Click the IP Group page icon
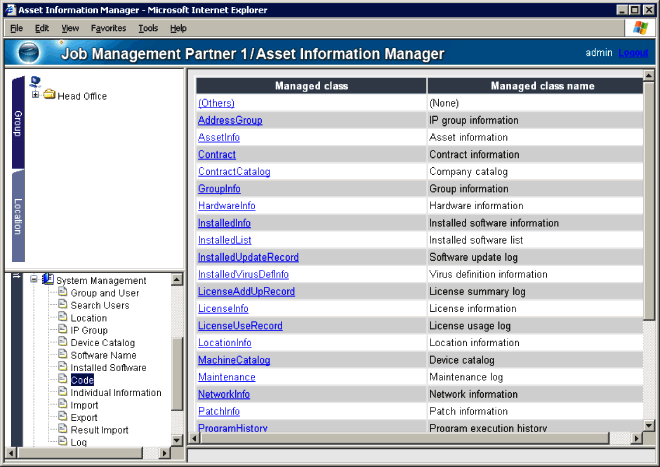Viewport: 660px width, 467px height. tap(63, 329)
